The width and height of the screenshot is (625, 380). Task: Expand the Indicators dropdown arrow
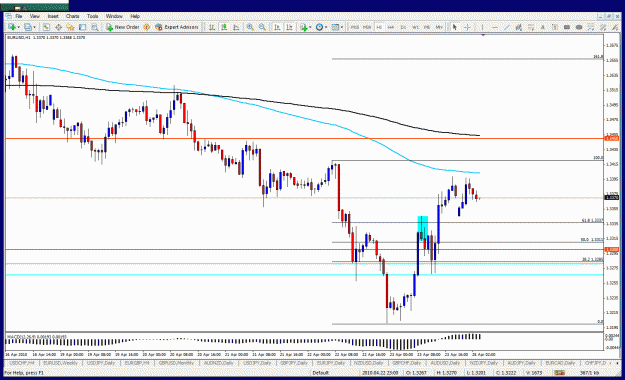point(310,27)
